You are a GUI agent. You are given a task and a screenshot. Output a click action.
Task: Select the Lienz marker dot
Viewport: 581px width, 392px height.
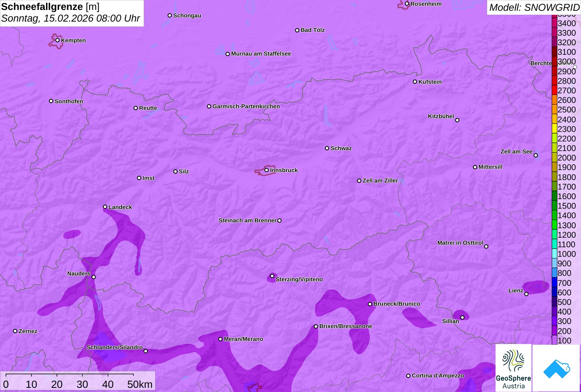point(526,294)
